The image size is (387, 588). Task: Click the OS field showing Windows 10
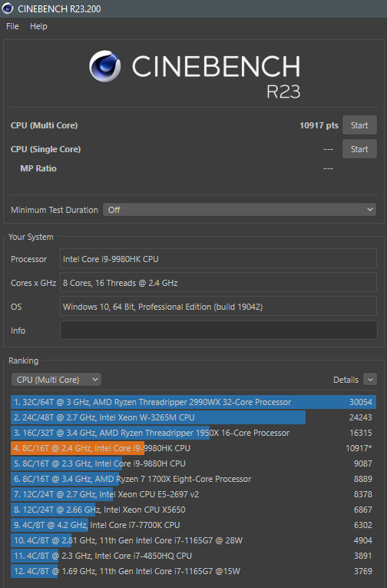[218, 307]
